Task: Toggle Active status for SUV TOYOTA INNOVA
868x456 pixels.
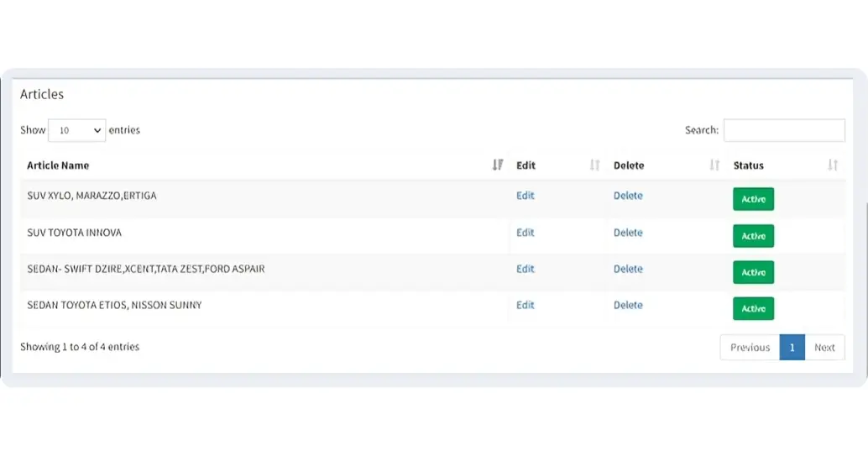Action: [x=753, y=236]
